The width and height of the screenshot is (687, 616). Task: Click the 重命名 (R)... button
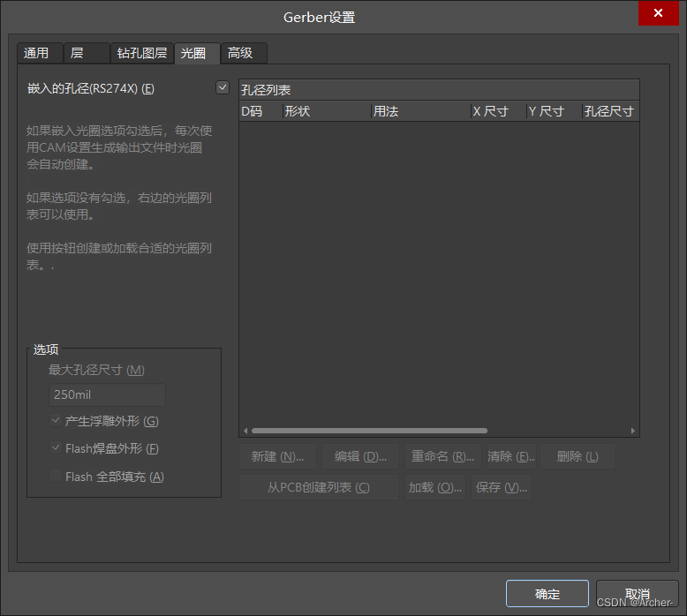pos(442,456)
